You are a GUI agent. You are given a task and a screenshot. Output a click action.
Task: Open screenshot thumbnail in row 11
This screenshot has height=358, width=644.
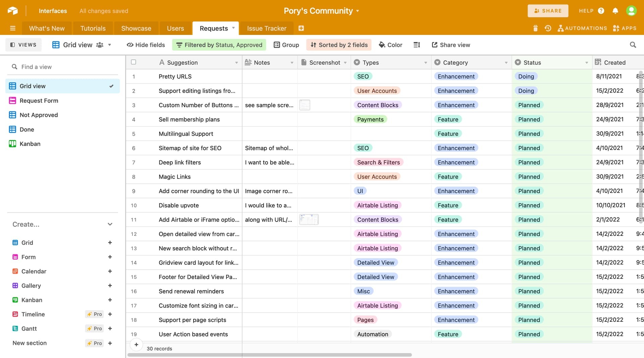309,220
